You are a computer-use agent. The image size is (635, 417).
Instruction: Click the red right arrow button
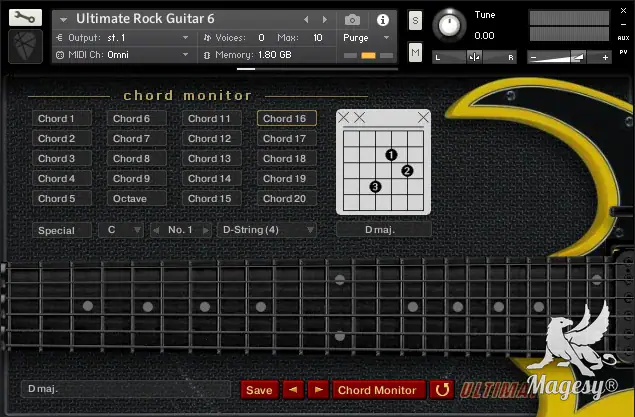[x=318, y=390]
